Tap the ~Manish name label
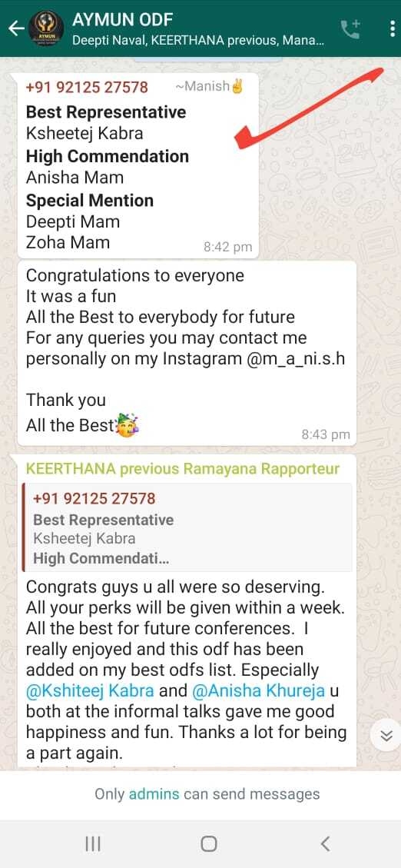This screenshot has width=401, height=868. point(209,86)
